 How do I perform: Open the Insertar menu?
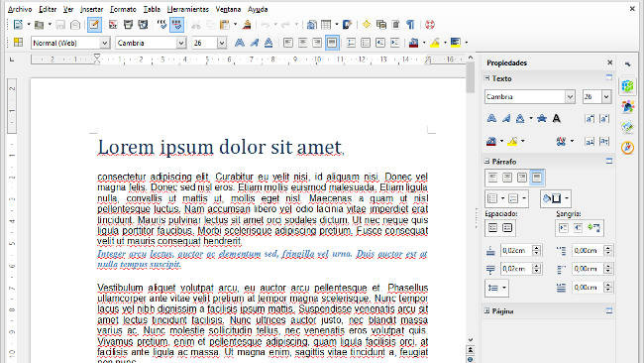click(91, 9)
